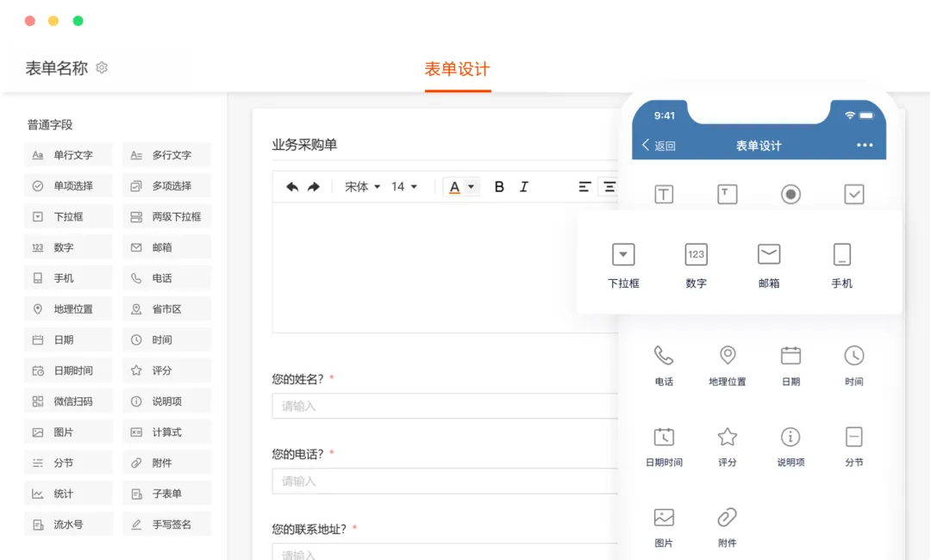Screen dimensions: 931x560
Task: Switch to the 表单设计 tab
Action: (x=457, y=70)
